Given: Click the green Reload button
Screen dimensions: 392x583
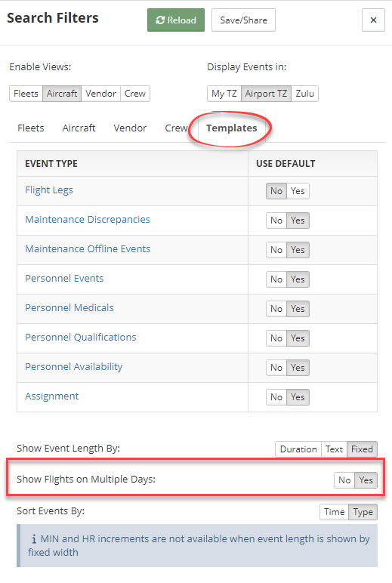Looking at the screenshot, I should (176, 20).
